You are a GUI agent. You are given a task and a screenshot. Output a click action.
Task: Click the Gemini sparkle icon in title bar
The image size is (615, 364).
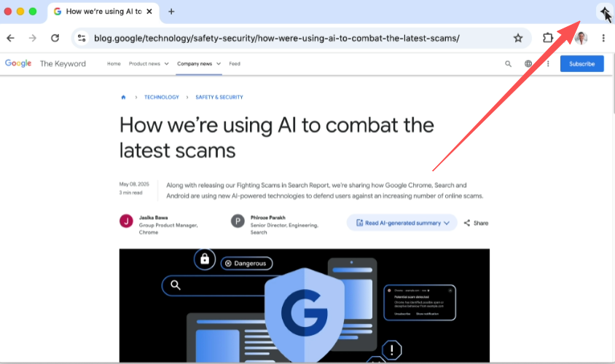pyautogui.click(x=604, y=12)
